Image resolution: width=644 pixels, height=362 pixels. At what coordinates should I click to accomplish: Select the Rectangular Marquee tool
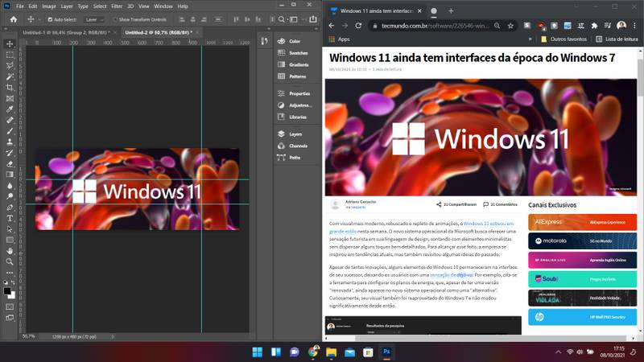pos(10,55)
